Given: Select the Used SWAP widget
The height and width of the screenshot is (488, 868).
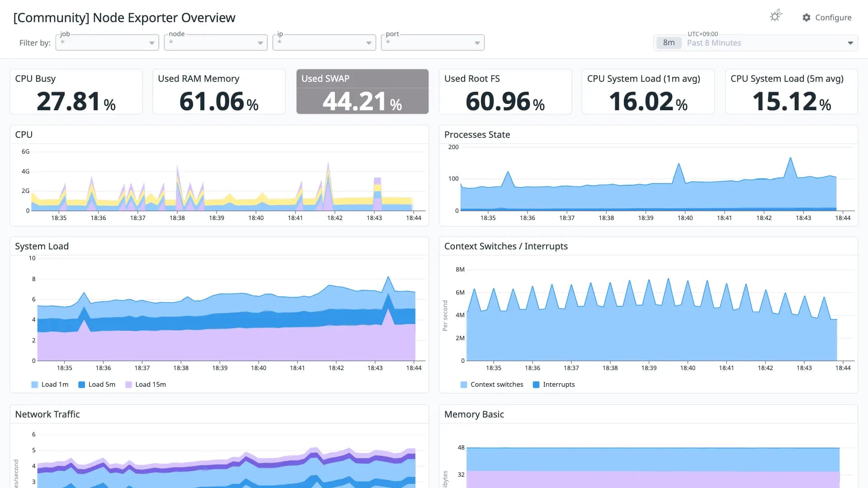Looking at the screenshot, I should click(x=362, y=91).
